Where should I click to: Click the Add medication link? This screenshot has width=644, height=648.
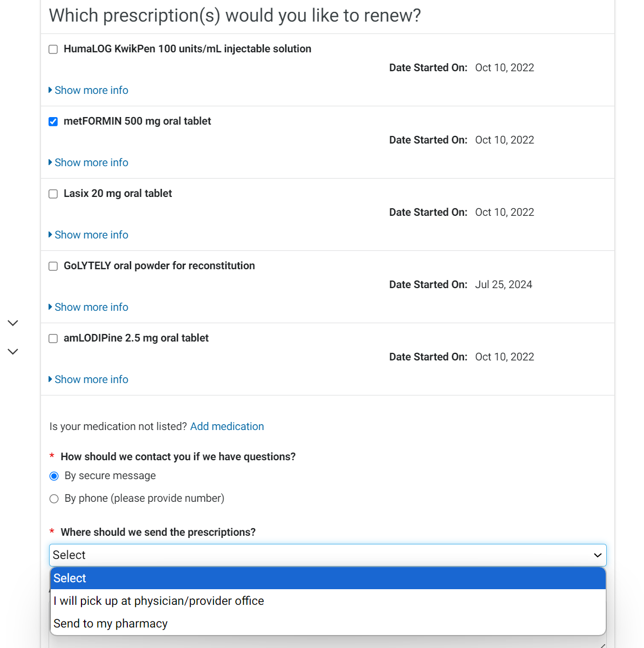pos(227,426)
